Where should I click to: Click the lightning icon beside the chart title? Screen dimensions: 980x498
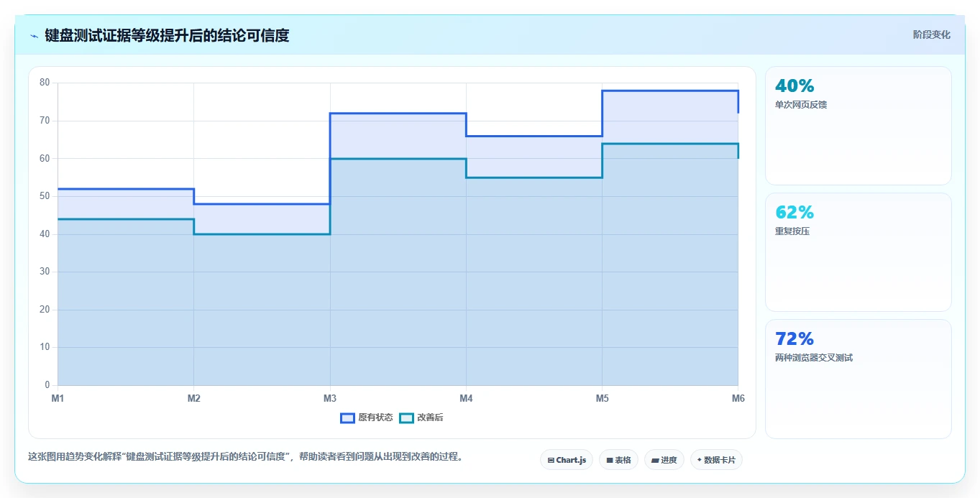[x=34, y=36]
